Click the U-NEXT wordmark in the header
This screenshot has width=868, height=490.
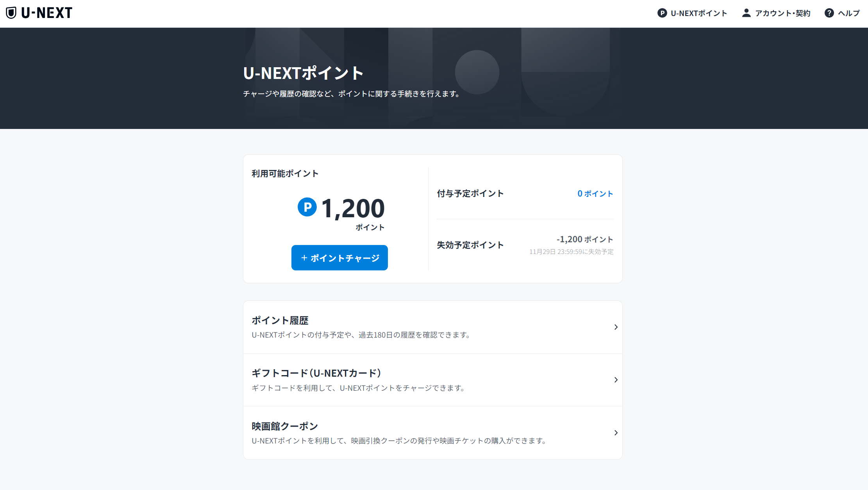tap(47, 13)
